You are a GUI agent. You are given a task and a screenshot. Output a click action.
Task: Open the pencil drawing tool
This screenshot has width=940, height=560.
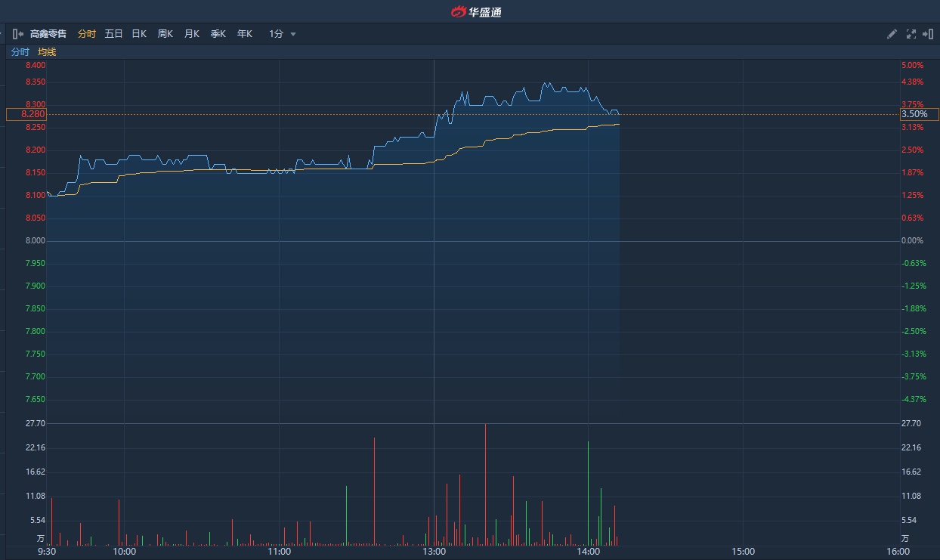pos(892,34)
